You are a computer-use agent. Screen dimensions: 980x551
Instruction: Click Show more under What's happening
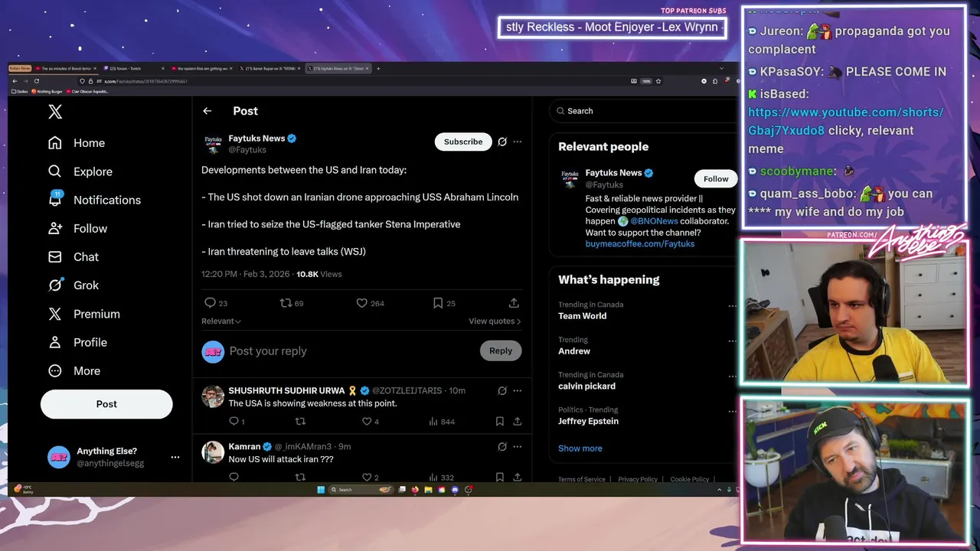(x=580, y=448)
